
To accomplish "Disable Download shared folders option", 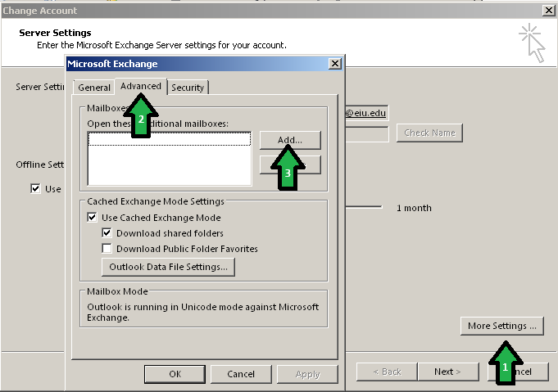I will click(107, 233).
